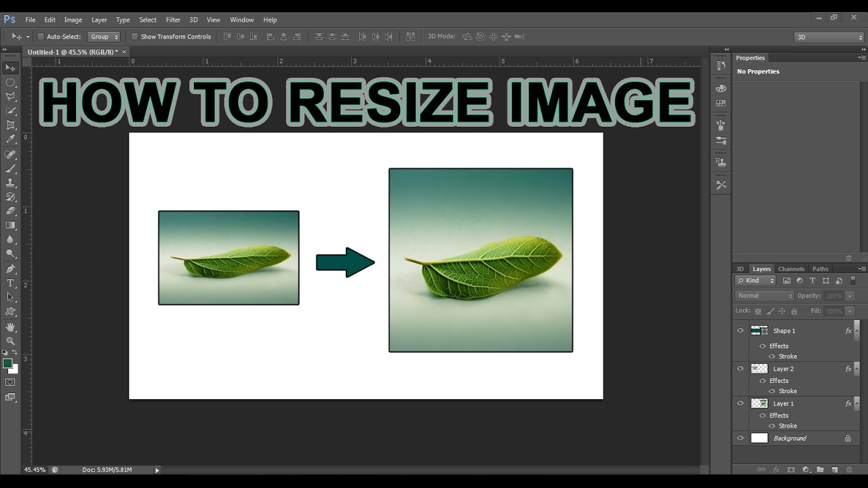Click the link layers icon
This screenshot has width=868, height=488.
761,470
